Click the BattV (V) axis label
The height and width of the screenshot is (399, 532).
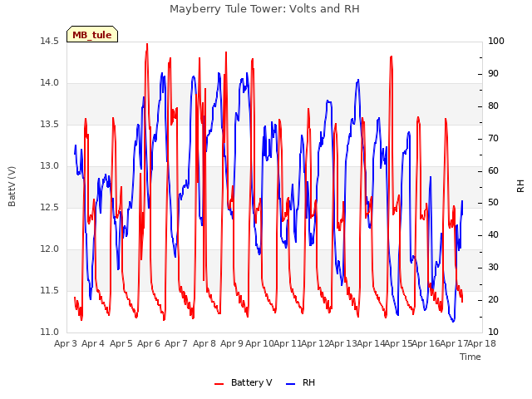[12, 186]
